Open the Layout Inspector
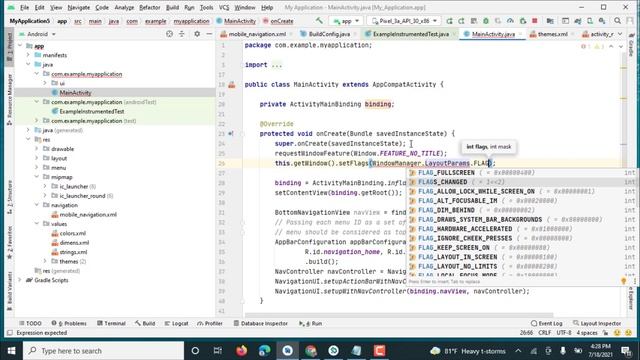The height and width of the screenshot is (360, 640). point(597,323)
